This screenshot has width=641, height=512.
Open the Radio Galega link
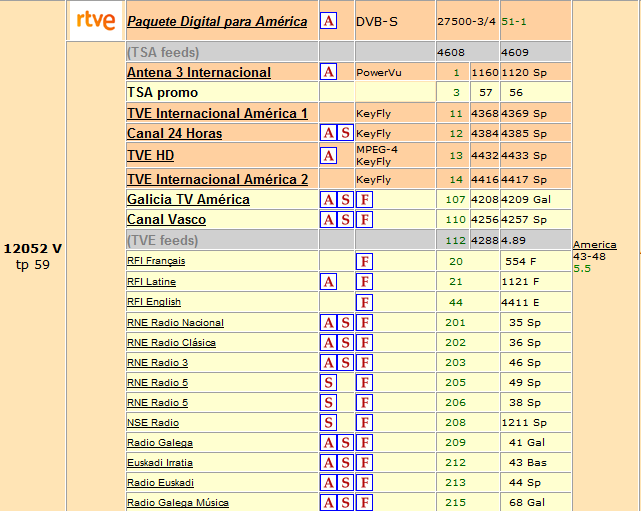(x=160, y=443)
